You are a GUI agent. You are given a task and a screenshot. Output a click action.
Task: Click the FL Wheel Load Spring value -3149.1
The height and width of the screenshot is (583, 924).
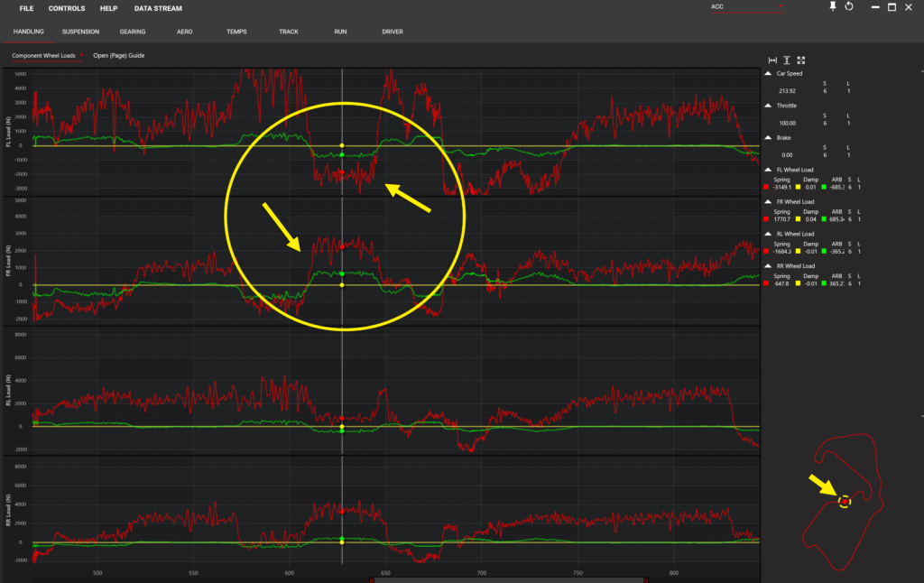coord(782,188)
